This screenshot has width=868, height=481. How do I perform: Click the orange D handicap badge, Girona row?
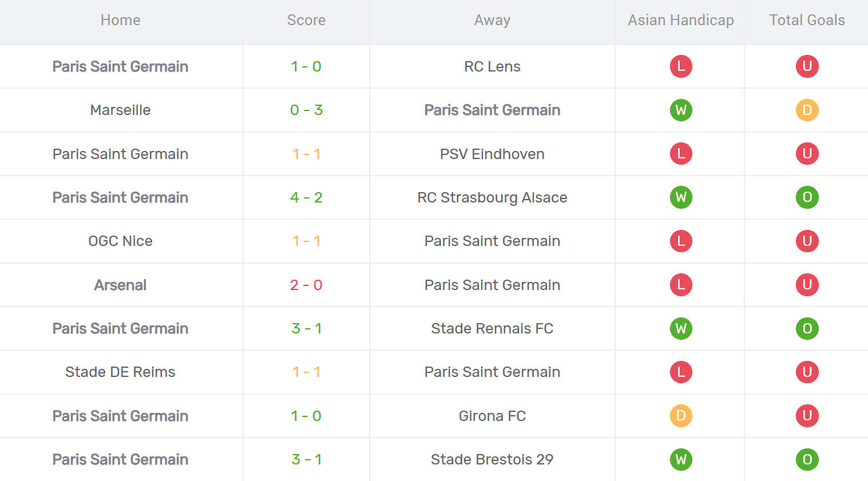click(x=681, y=416)
